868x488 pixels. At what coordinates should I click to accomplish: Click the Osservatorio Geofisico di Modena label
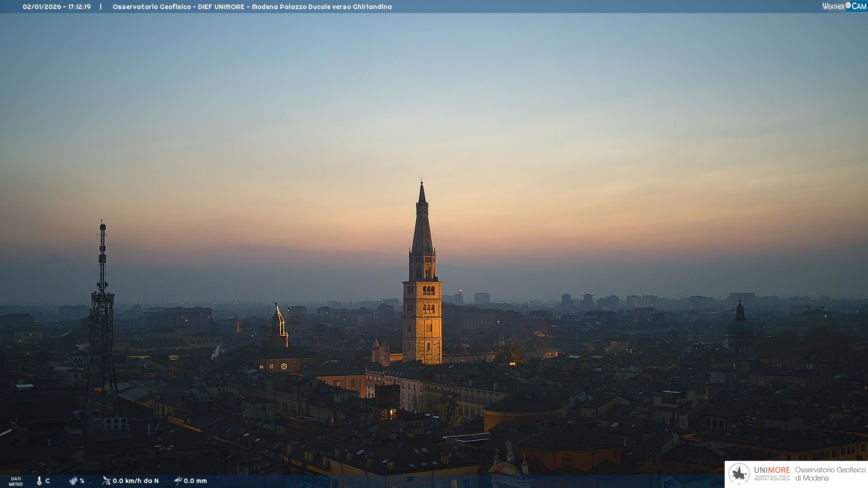(x=830, y=474)
